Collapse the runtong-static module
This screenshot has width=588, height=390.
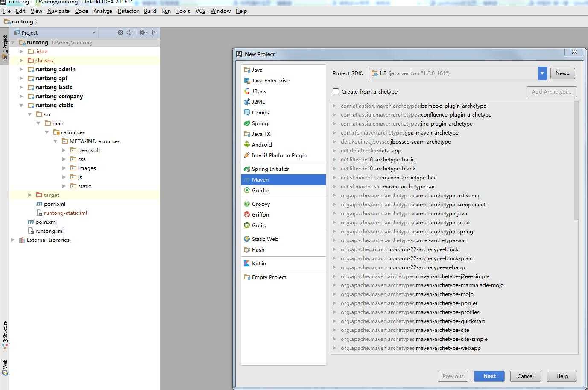[21, 105]
